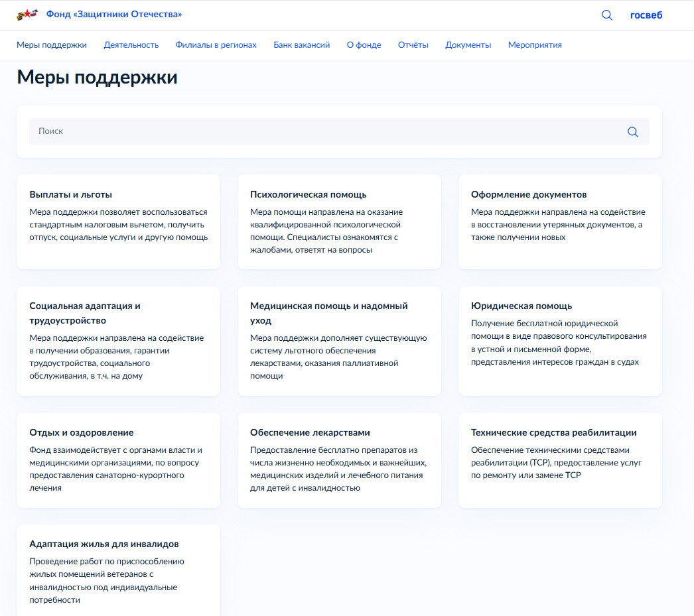Open Социальная адаптация и трудоустройство card
The image size is (694, 616).
[x=118, y=341]
